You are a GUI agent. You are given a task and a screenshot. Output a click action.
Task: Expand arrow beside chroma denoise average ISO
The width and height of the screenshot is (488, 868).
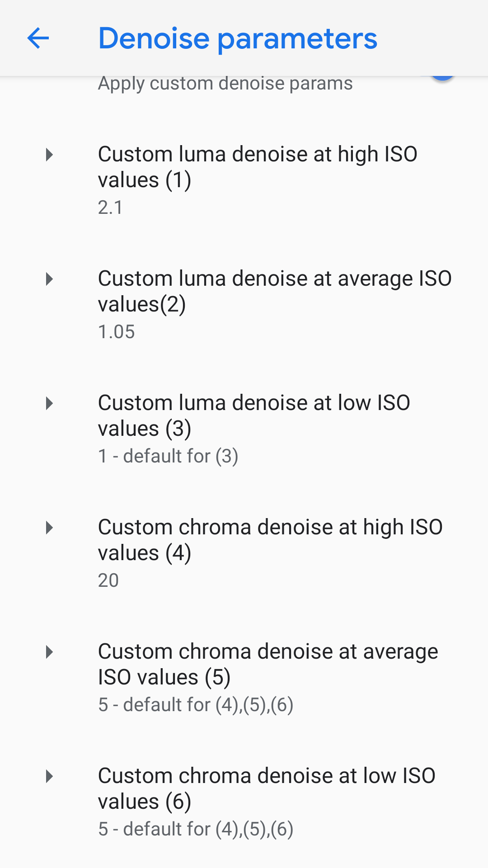click(x=49, y=652)
